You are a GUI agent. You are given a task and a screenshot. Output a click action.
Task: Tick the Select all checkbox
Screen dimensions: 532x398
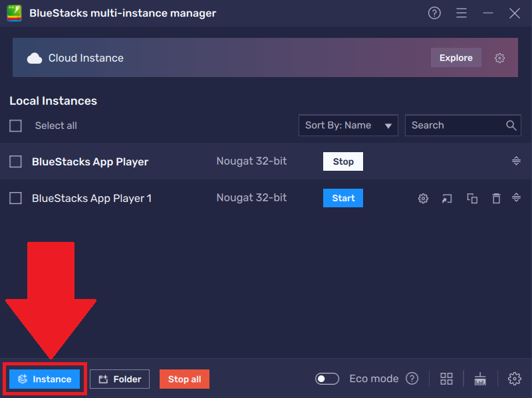(15, 126)
